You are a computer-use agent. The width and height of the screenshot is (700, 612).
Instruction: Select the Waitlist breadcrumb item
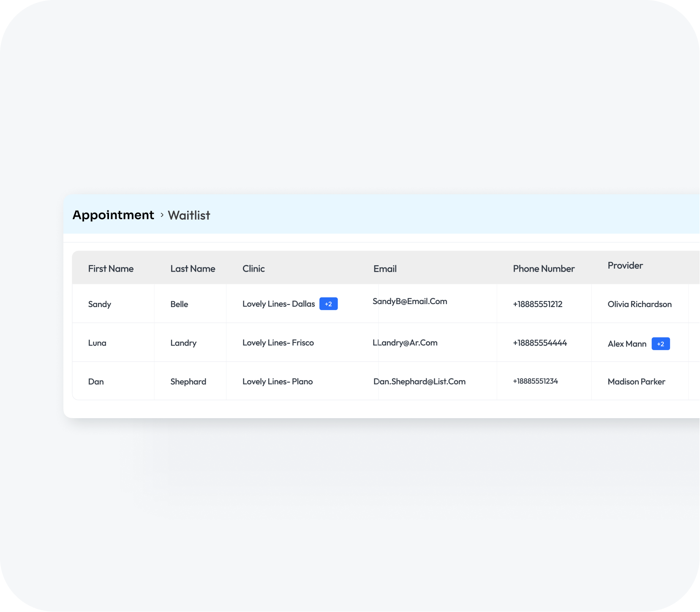189,215
